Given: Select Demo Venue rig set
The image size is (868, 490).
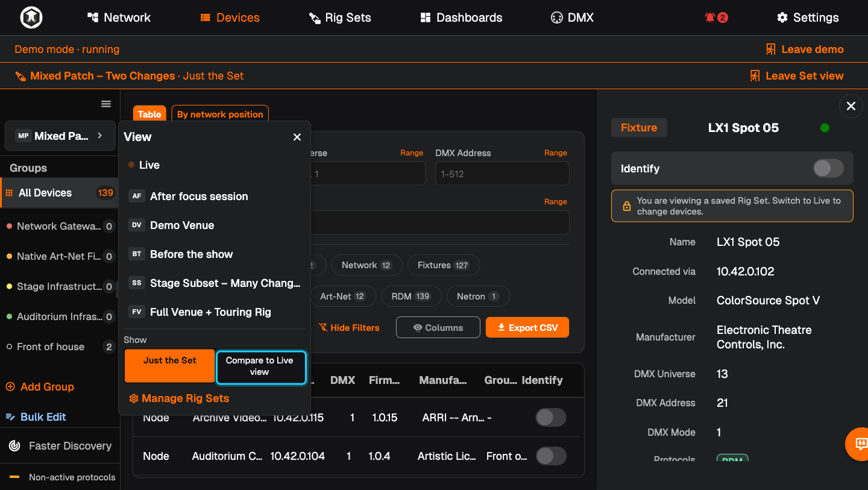Looking at the screenshot, I should (215, 225).
